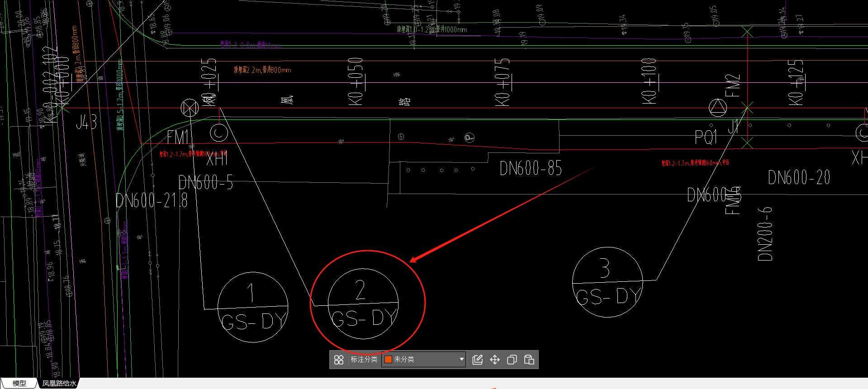
Task: Switch to the 模型 tab
Action: (x=19, y=383)
